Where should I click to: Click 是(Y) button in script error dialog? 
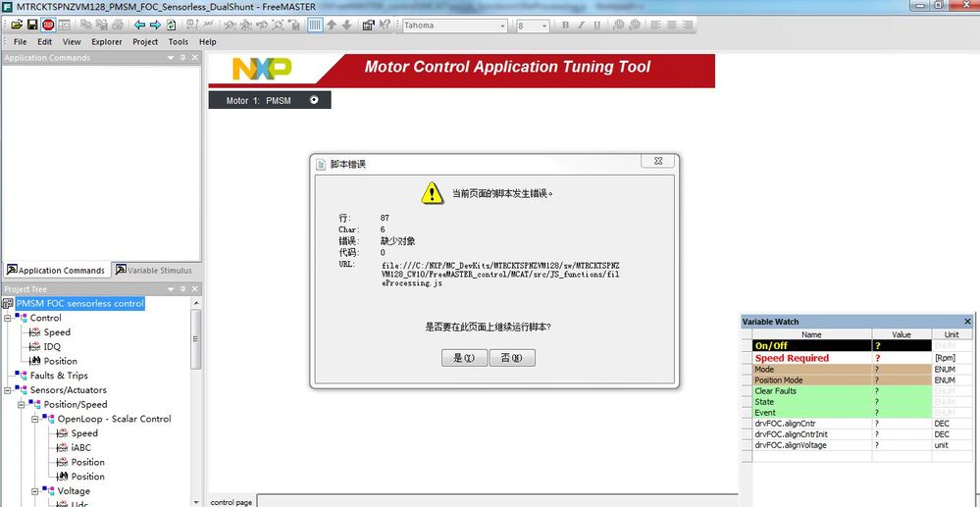click(464, 358)
